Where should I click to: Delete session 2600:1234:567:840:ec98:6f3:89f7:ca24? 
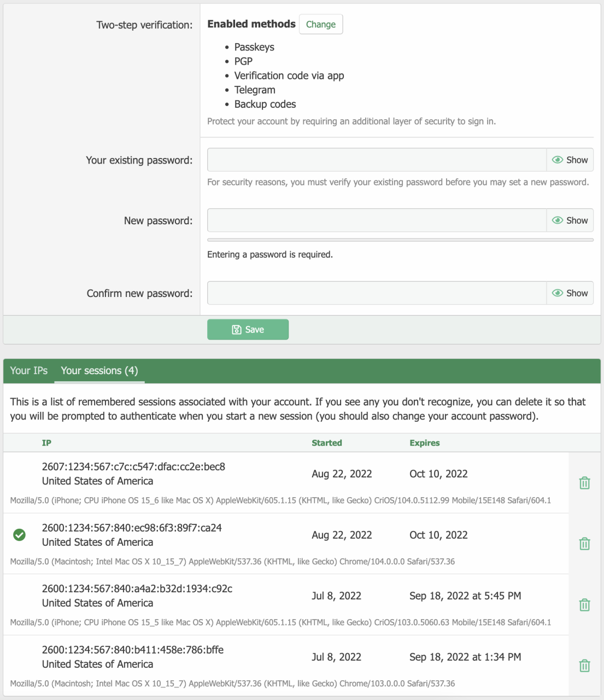[x=584, y=544]
